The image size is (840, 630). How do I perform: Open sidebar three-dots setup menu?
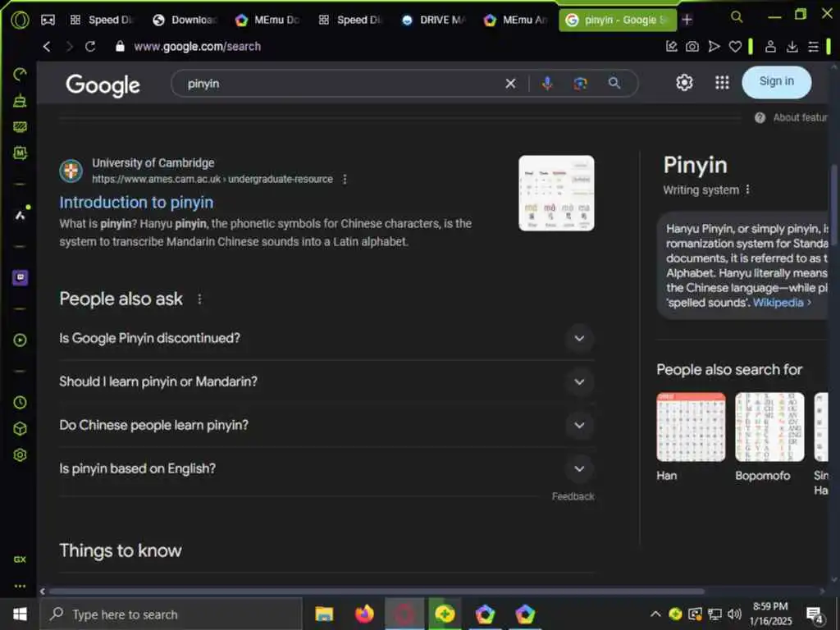pos(20,586)
